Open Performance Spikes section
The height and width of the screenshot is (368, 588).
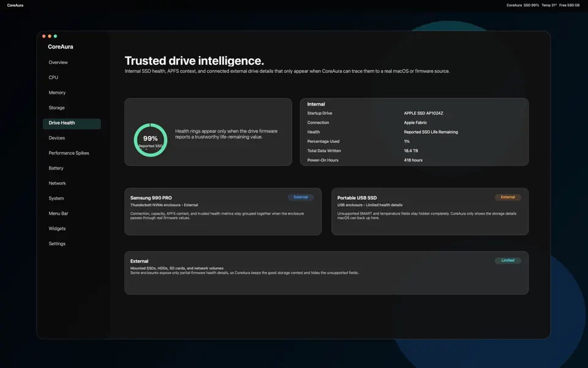click(x=69, y=153)
